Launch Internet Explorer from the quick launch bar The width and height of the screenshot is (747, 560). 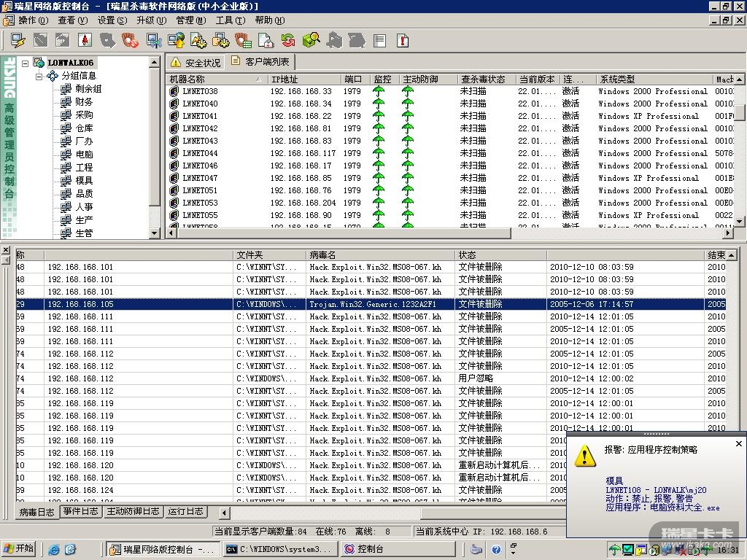point(54,549)
